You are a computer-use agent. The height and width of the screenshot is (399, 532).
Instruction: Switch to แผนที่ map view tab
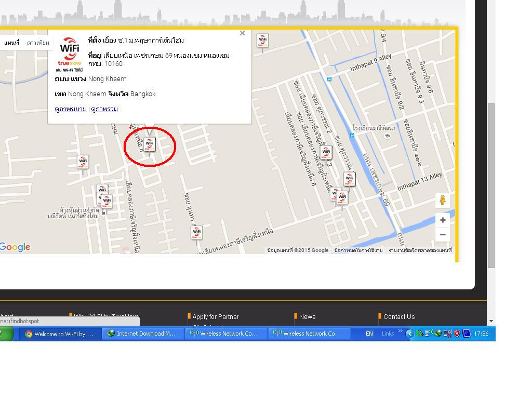pos(11,43)
